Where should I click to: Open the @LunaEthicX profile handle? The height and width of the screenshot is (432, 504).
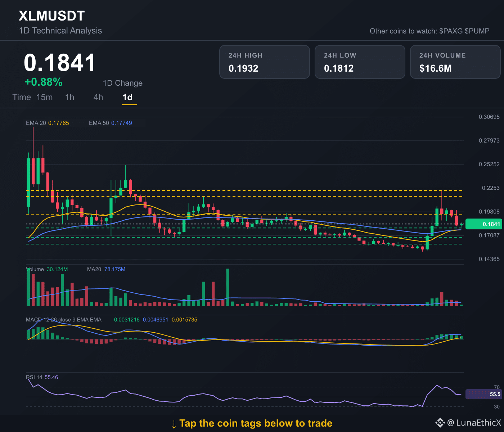tap(474, 423)
